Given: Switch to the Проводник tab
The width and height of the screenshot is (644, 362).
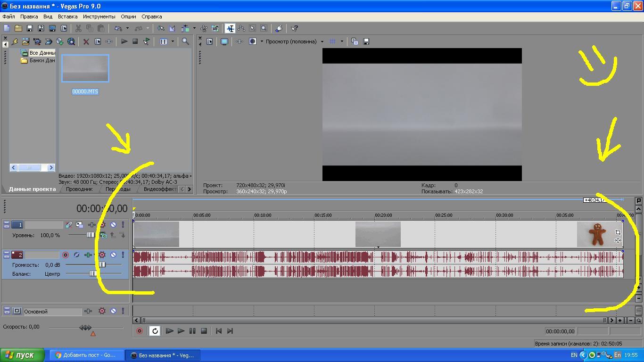Looking at the screenshot, I should (79, 189).
